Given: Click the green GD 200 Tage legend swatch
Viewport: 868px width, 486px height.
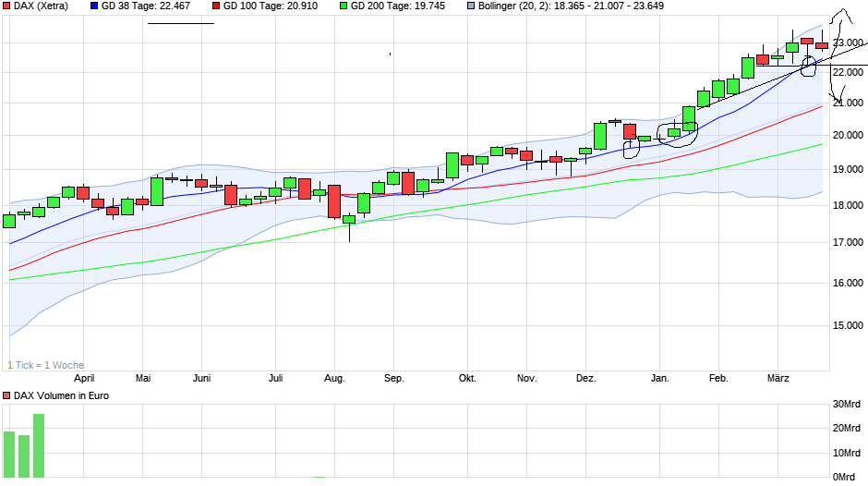Looking at the screenshot, I should point(344,6).
